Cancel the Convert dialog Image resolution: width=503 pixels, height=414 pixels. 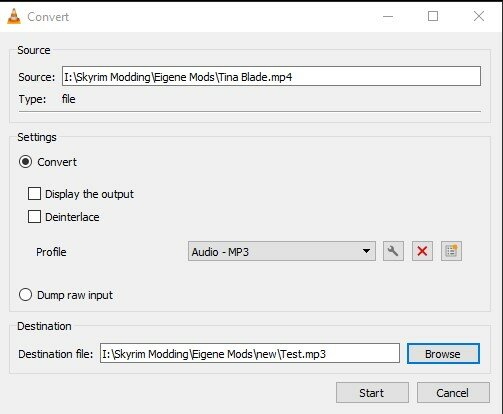[453, 393]
